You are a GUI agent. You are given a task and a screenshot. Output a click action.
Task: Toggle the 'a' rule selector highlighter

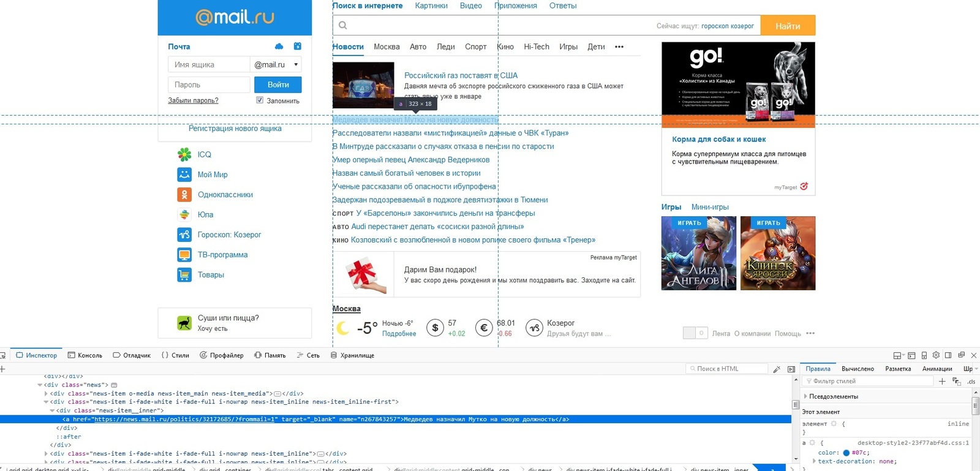(812, 442)
